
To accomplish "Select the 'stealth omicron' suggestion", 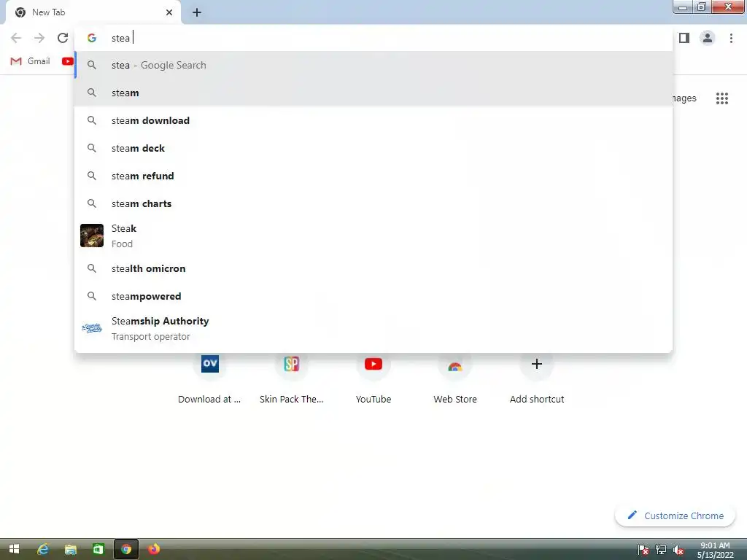I will [x=373, y=268].
